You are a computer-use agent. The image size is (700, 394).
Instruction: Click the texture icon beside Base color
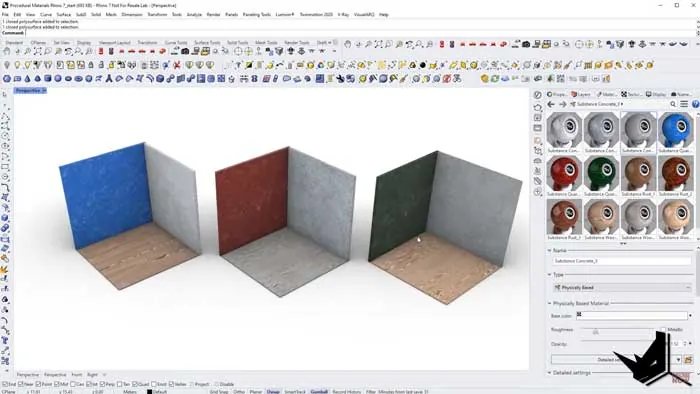pyautogui.click(x=579, y=315)
